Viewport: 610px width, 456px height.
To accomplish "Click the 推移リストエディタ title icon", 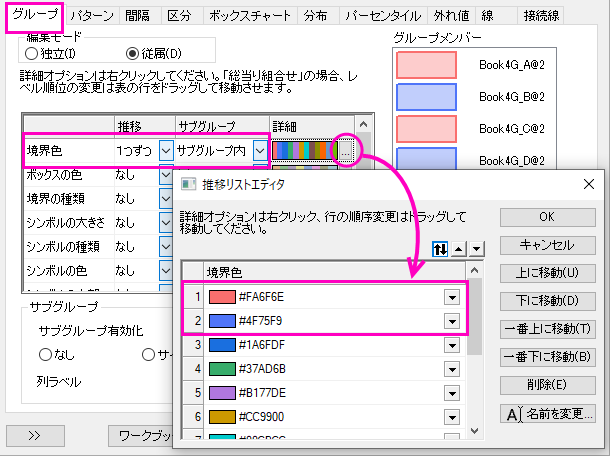I will tap(189, 184).
